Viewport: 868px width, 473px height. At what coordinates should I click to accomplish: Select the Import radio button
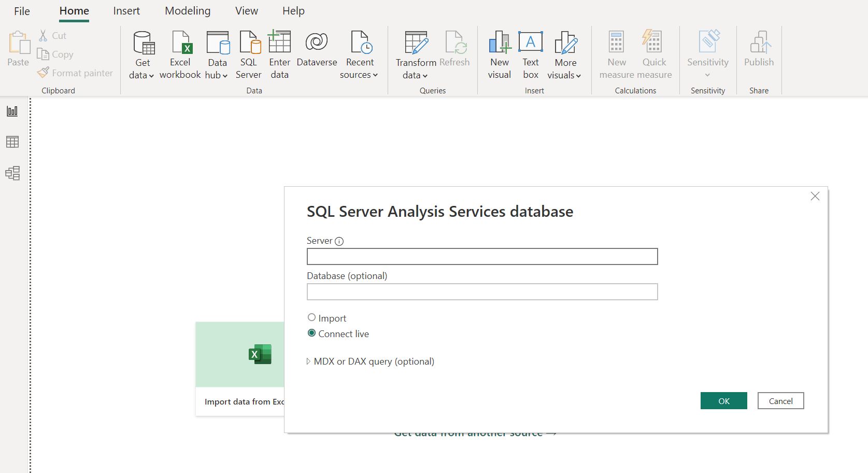(311, 317)
